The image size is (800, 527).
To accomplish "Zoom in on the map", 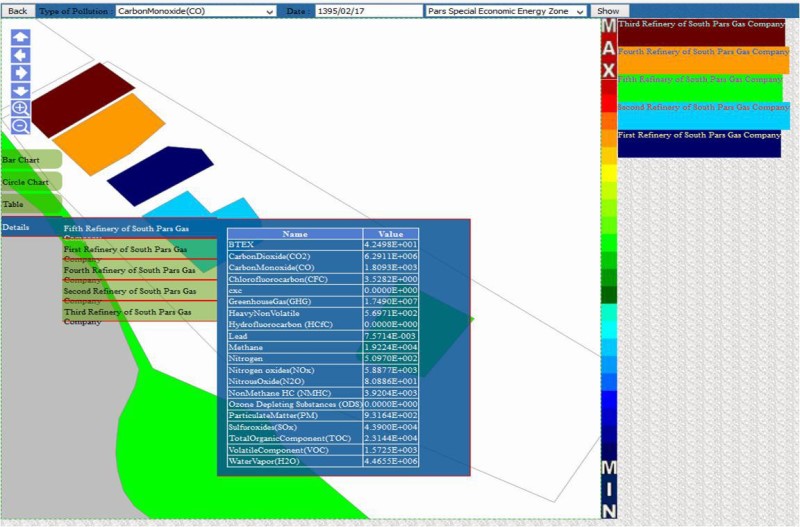I will (20, 108).
